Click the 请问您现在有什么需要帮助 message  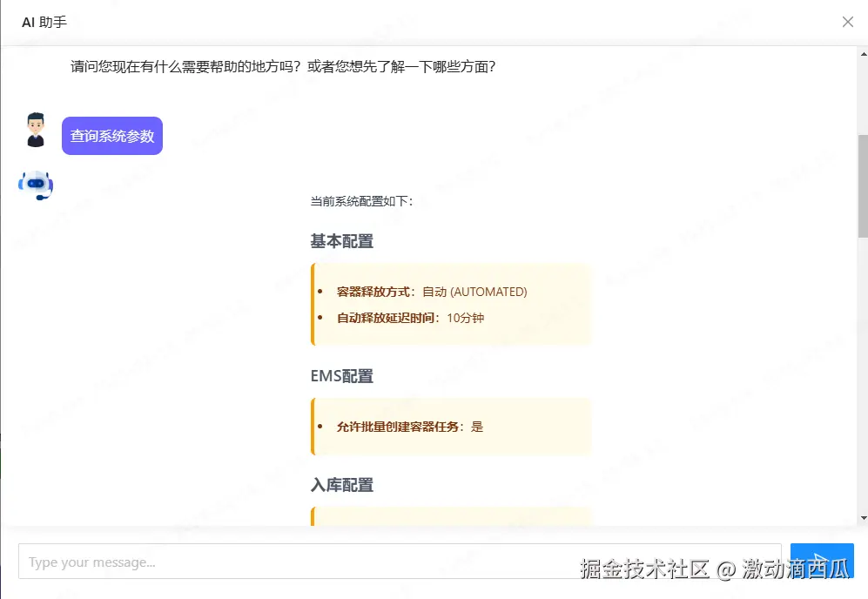283,67
